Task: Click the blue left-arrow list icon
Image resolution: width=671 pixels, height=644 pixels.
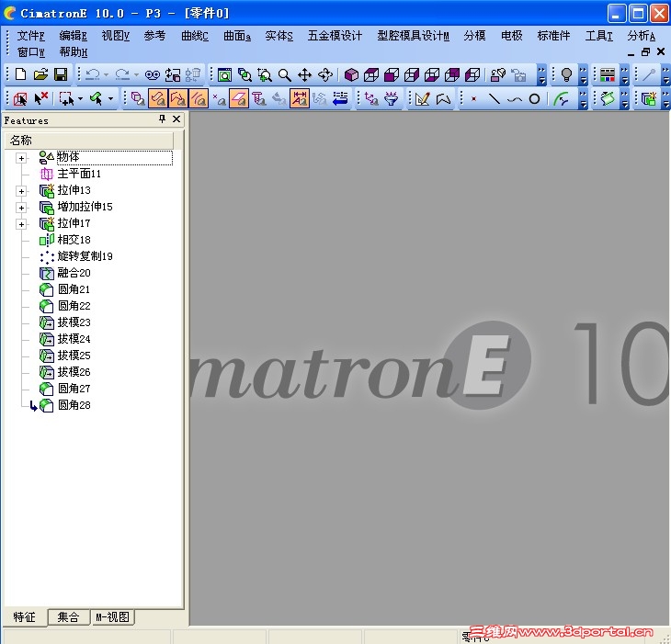Action: [x=340, y=99]
